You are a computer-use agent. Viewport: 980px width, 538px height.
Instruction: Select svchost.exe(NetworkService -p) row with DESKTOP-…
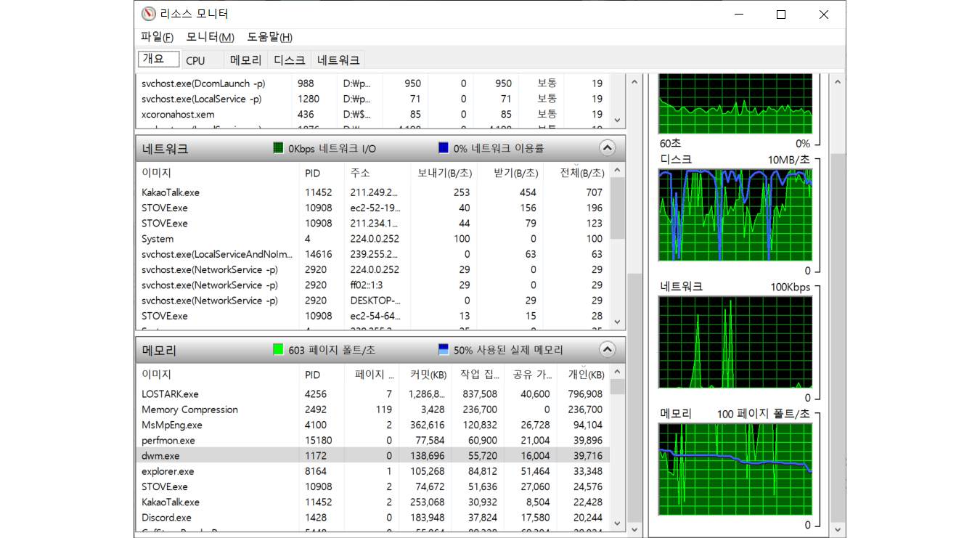(372, 301)
